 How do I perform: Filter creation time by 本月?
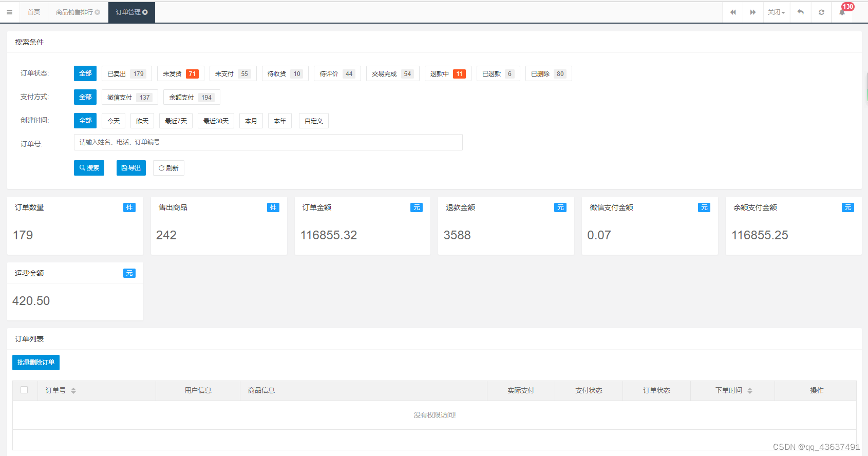tap(251, 121)
